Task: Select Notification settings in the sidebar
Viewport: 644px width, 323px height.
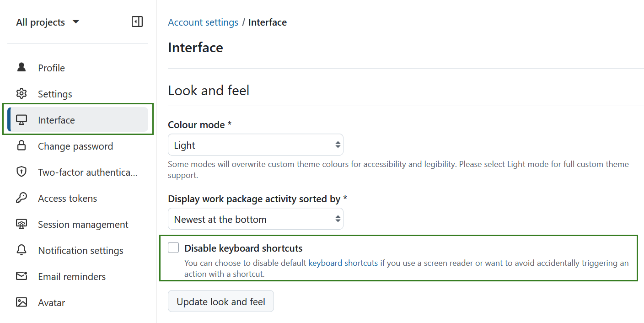Action: point(80,250)
